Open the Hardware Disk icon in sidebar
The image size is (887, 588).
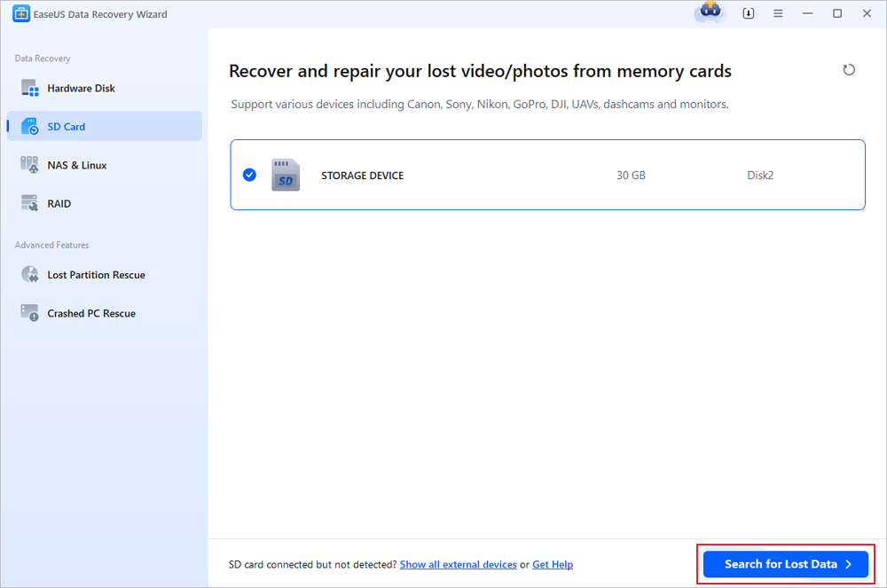29,88
